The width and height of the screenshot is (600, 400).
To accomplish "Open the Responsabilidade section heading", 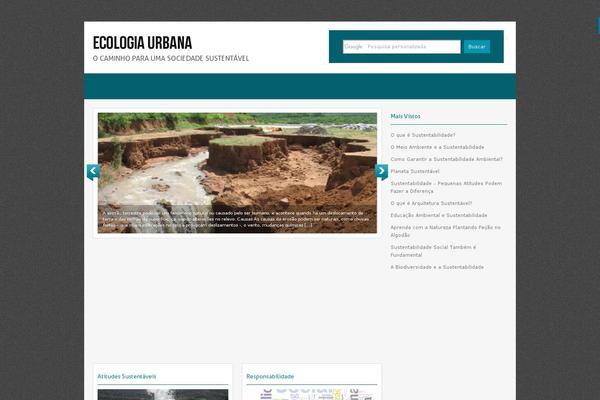I will point(270,376).
